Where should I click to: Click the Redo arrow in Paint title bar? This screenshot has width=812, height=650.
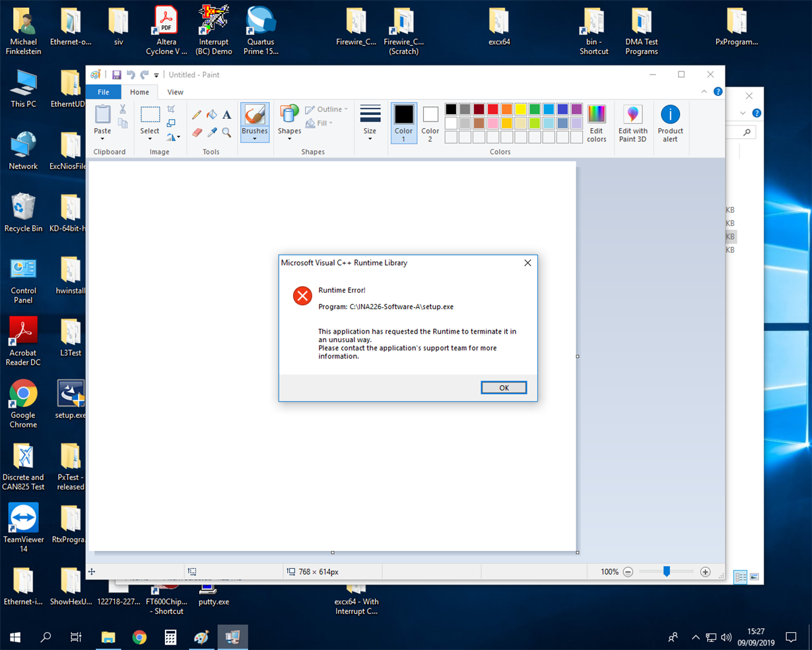click(x=144, y=75)
